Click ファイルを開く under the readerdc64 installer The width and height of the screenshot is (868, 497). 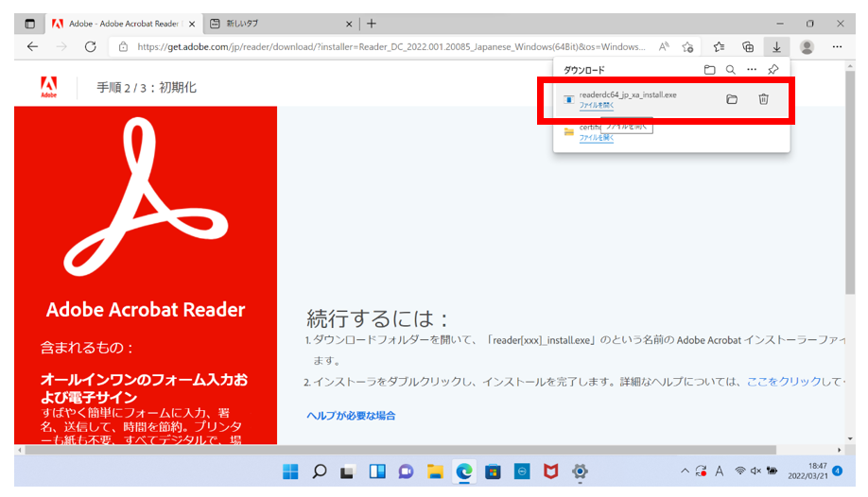point(597,105)
